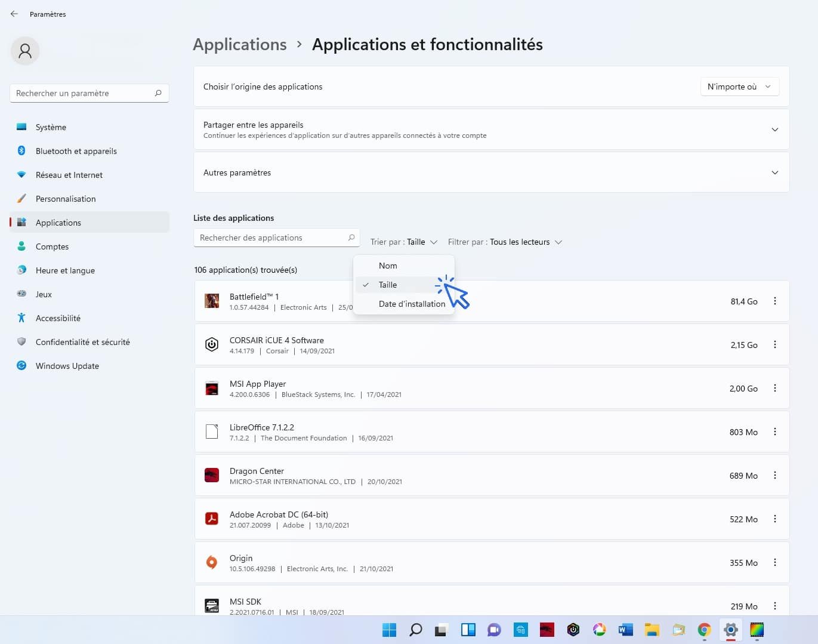Open more options for Adobe Acrobat DC

[775, 519]
